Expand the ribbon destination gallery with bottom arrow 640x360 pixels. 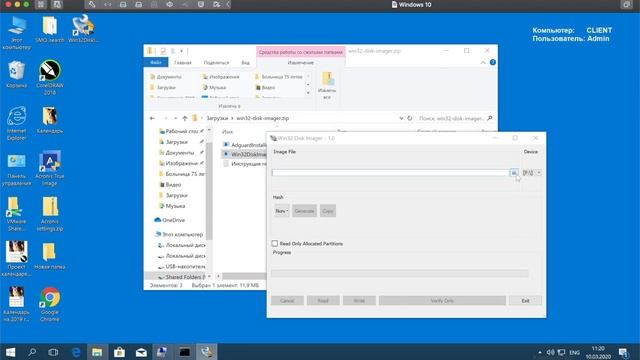(x=308, y=93)
